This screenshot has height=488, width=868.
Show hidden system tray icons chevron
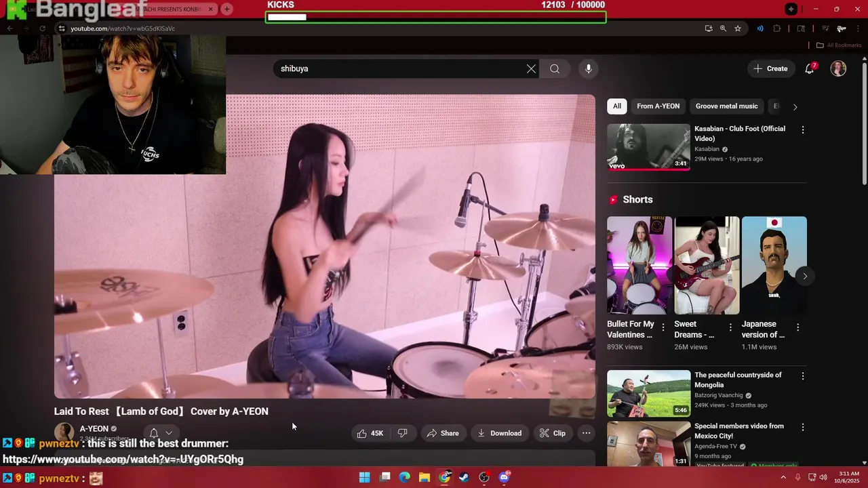point(783,477)
